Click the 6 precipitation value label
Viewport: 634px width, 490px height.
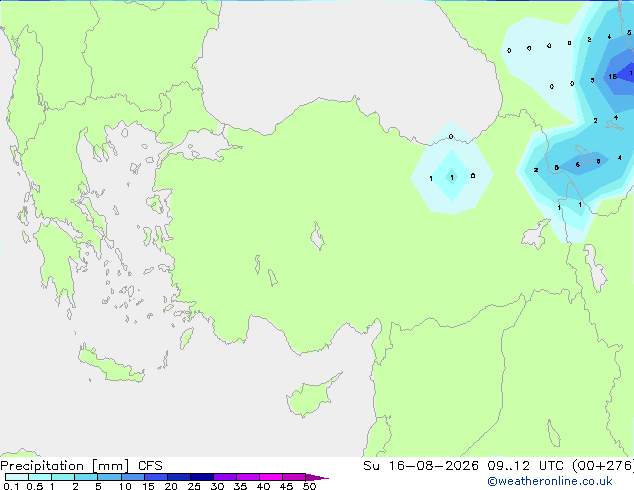coord(577,165)
